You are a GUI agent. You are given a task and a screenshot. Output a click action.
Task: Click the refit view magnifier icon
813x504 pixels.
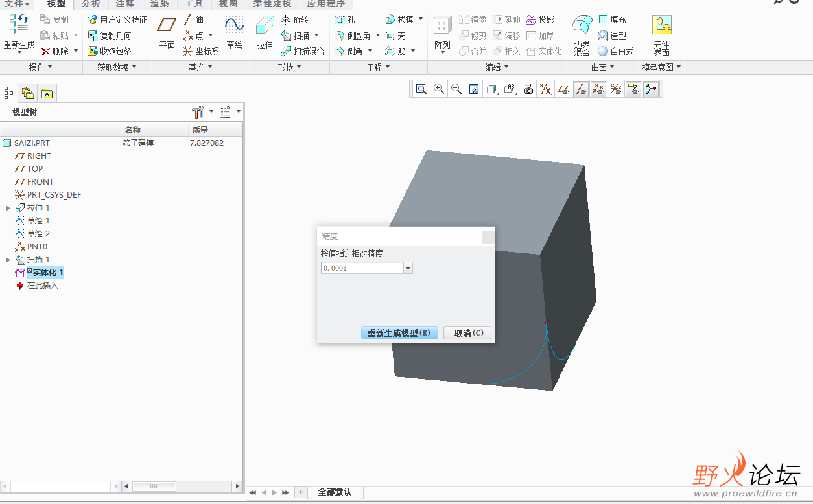(421, 89)
